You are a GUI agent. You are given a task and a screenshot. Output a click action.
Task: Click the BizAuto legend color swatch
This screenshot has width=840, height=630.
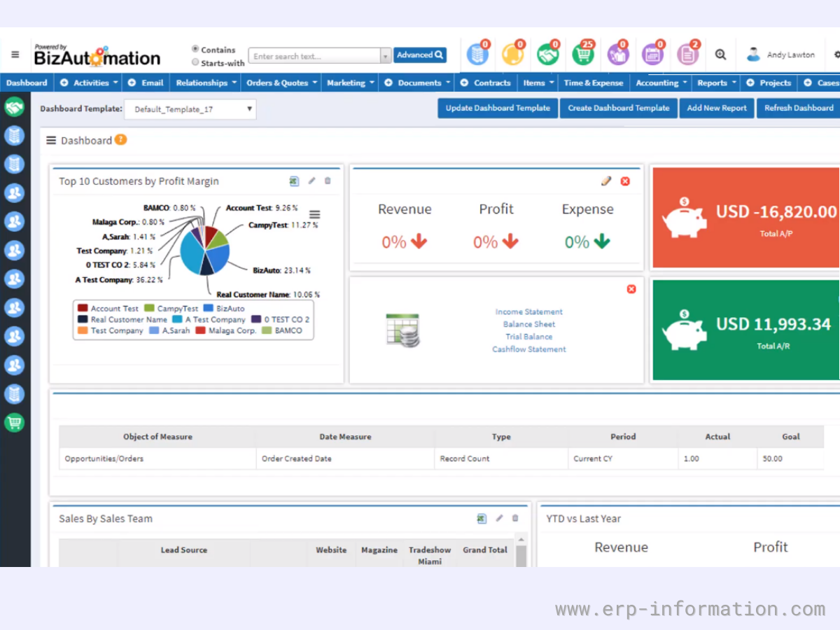tap(209, 308)
